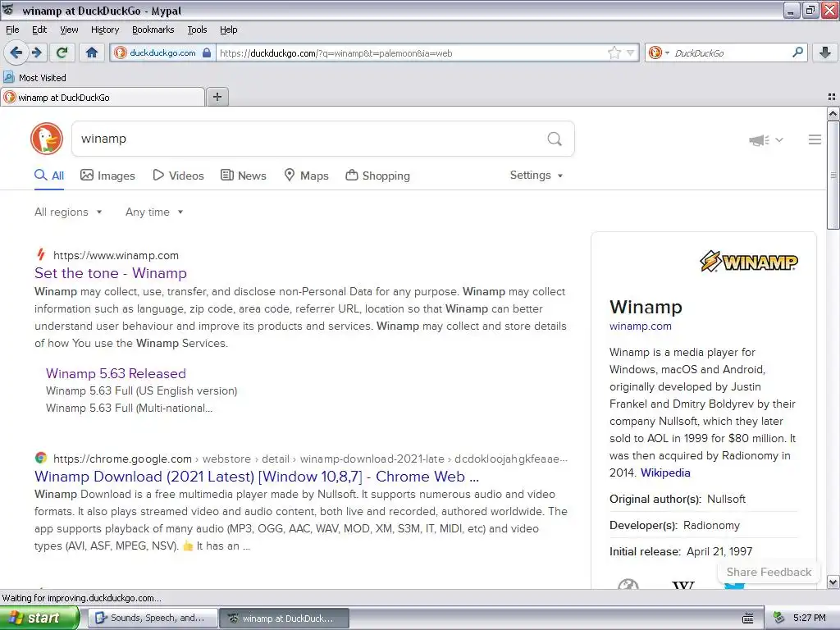Open the File menu
840x630 pixels.
pos(12,30)
